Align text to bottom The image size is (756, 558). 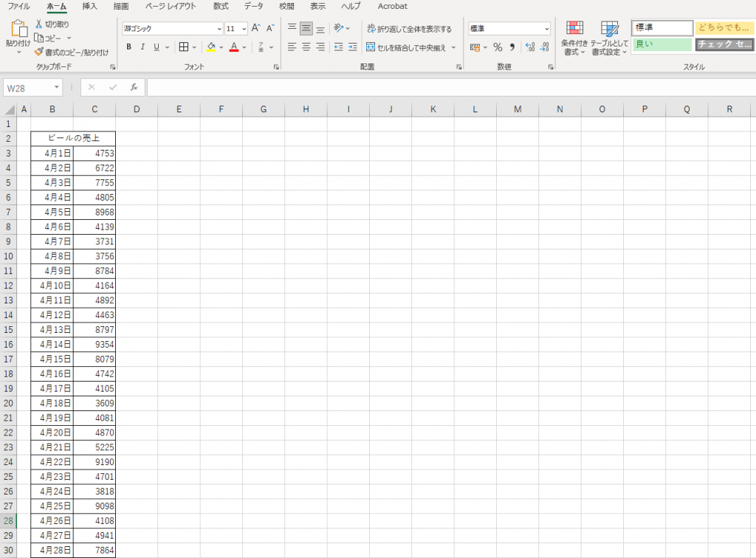[x=320, y=29]
